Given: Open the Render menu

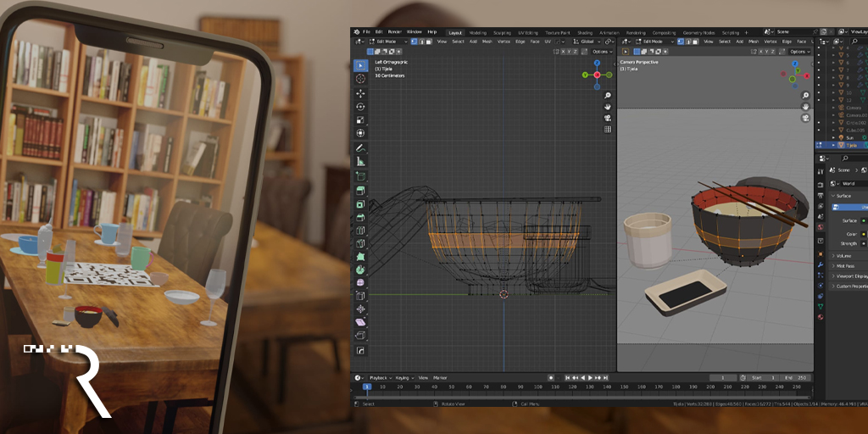Looking at the screenshot, I should pos(395,31).
